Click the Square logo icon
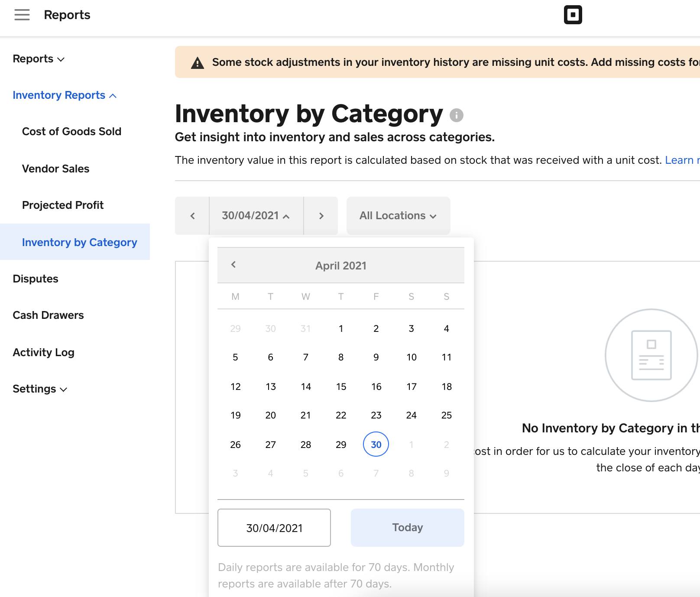 click(x=573, y=15)
